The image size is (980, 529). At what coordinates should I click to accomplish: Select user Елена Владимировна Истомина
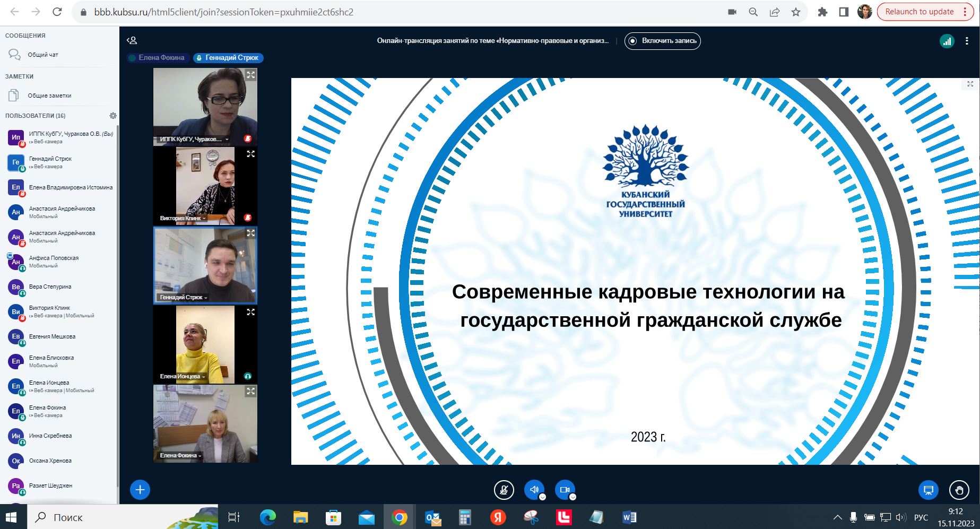click(x=59, y=187)
